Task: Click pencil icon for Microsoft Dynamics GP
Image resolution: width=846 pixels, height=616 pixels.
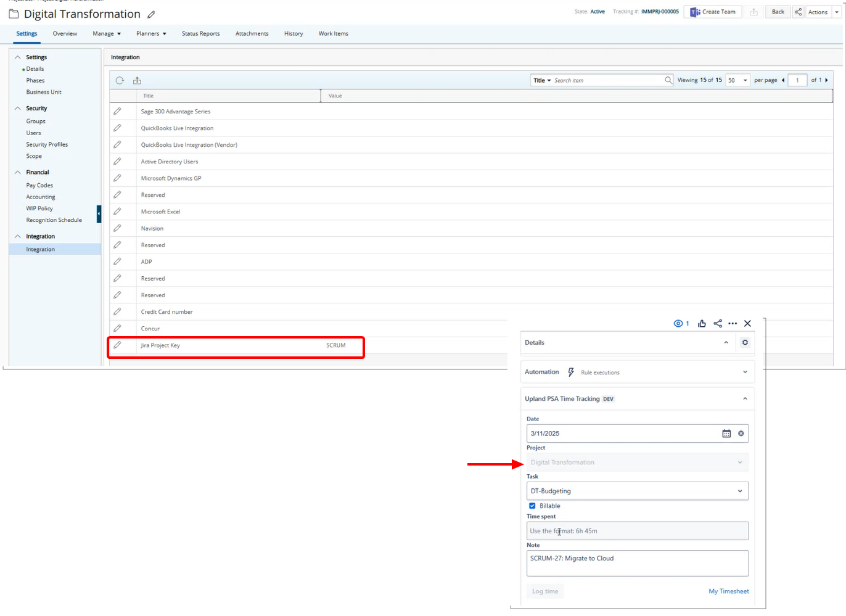Action: click(x=117, y=178)
